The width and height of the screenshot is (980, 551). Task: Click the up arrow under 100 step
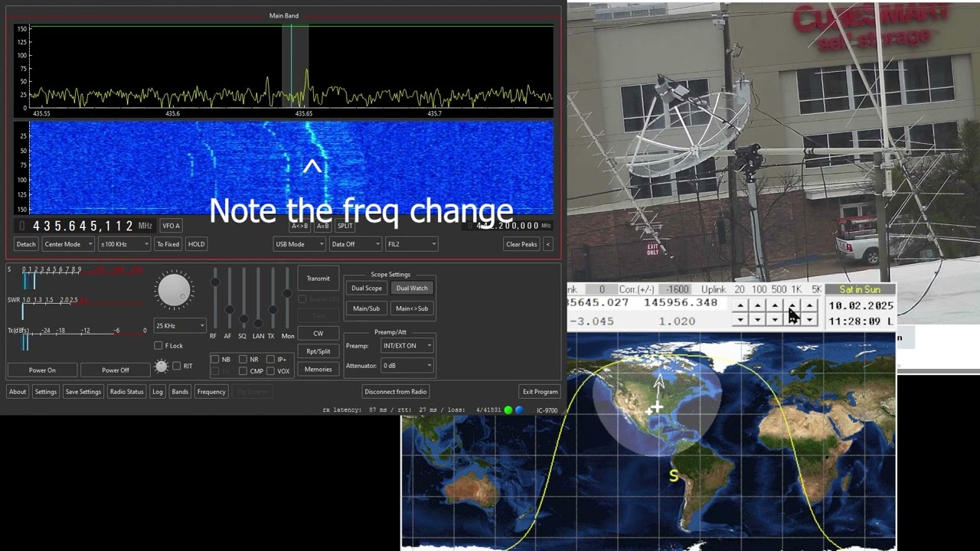pos(757,305)
